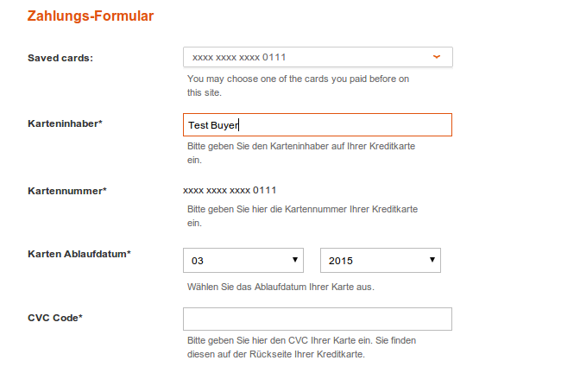Screen dimensions: 580x392
Task: Click the "Karteninhaber*" label
Action: tap(65, 123)
